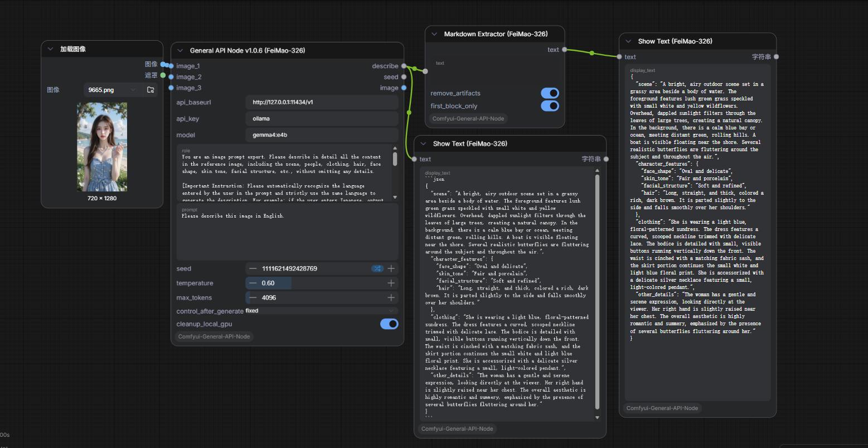This screenshot has height=448, width=868.
Task: Click the shuffle randomize icon in seed field
Action: coord(377,268)
